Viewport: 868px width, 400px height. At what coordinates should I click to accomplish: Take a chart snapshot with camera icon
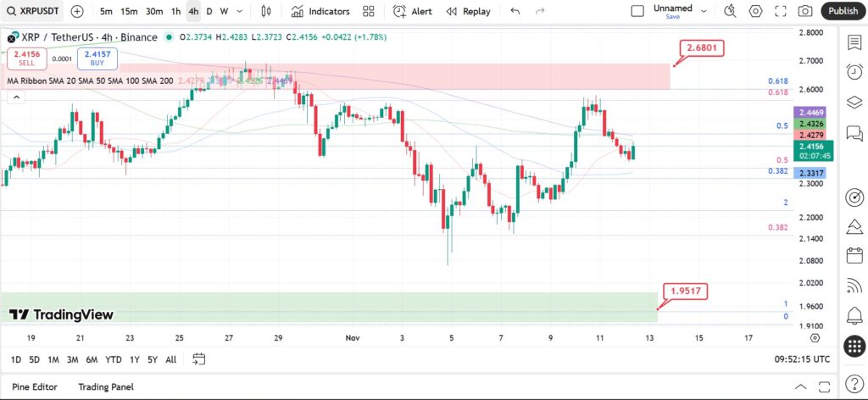point(805,11)
